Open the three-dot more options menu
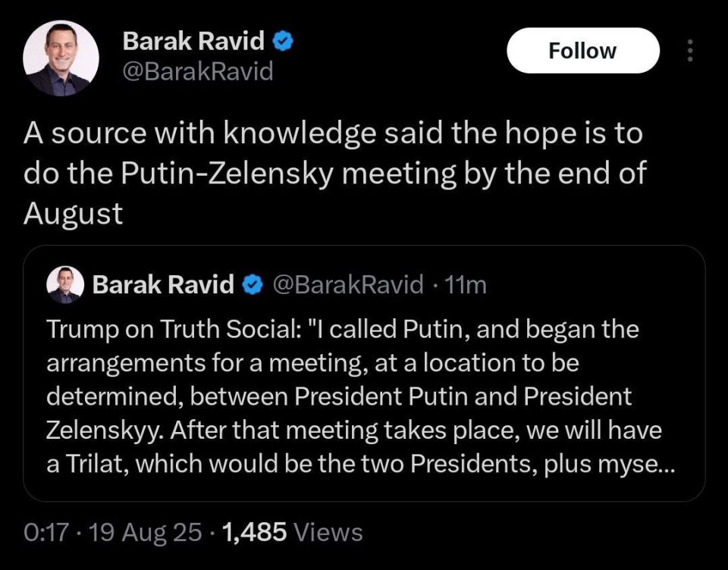The width and height of the screenshot is (728, 570). coord(689,50)
